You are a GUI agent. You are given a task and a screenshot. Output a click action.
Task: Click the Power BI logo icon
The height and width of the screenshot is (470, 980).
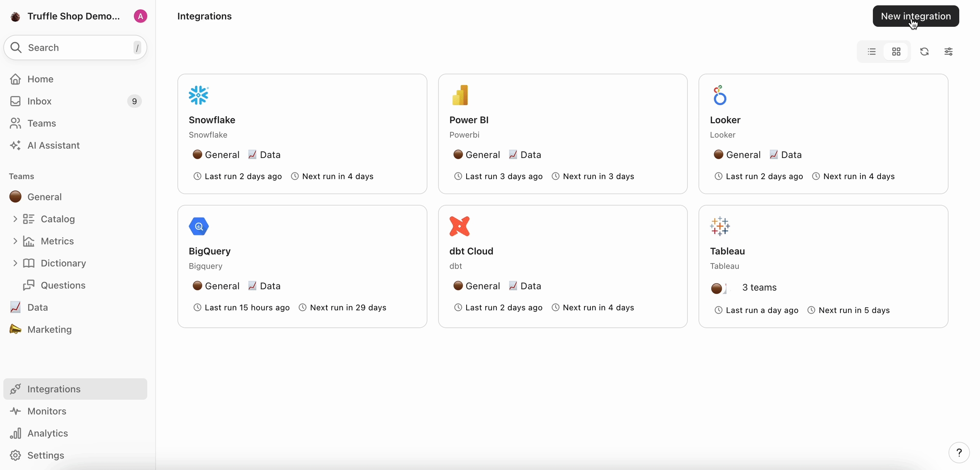(460, 95)
